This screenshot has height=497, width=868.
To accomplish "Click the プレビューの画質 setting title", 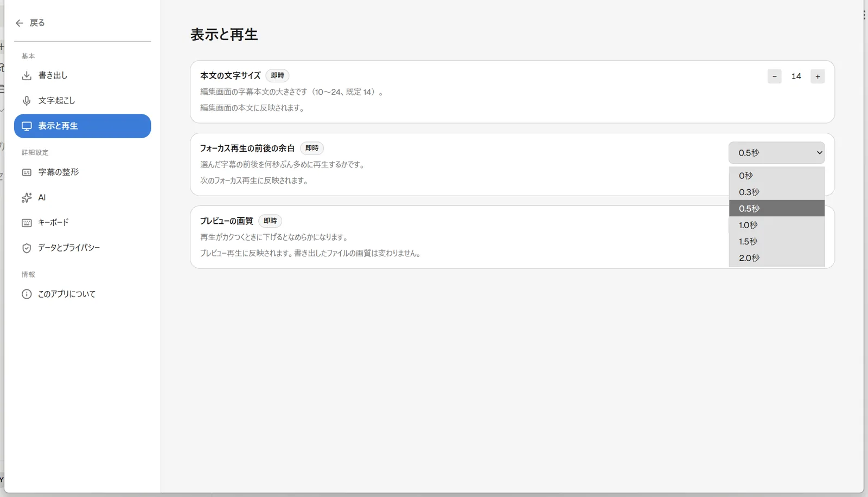I will click(x=227, y=221).
